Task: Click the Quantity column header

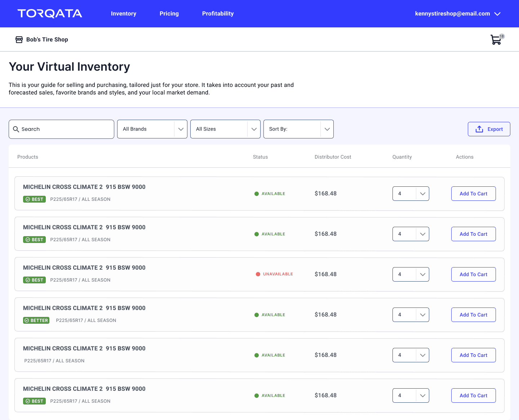Action: pos(402,157)
